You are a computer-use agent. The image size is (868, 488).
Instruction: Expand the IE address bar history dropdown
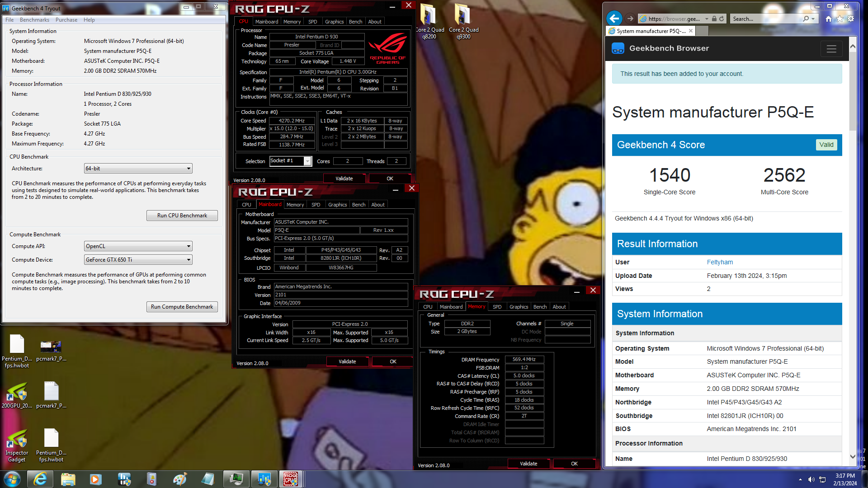point(707,19)
